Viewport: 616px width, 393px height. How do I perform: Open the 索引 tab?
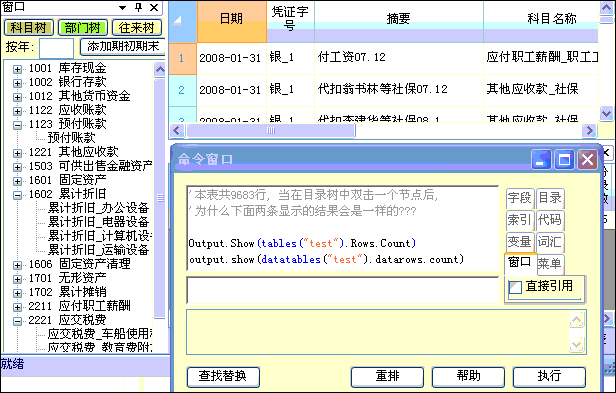click(x=519, y=220)
